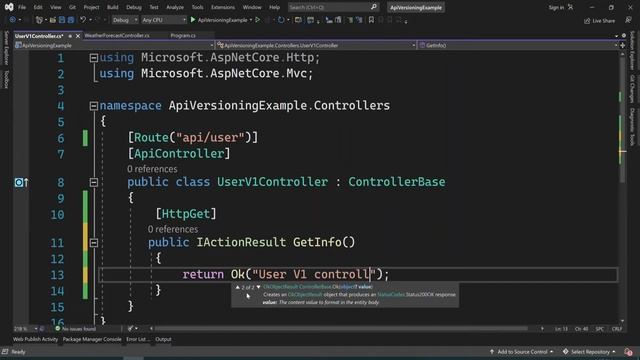Click the Undo toolbar icon
Image resolution: width=640 pixels, height=360 pixels.
point(83,20)
